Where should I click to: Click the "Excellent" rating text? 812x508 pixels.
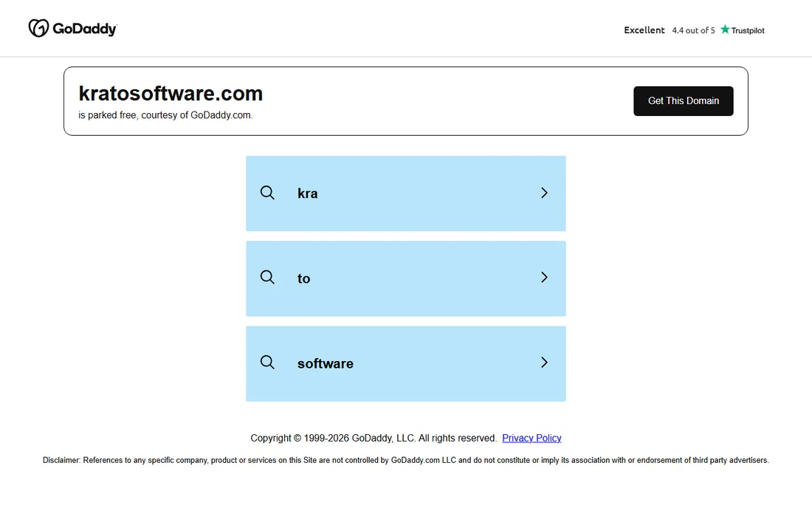pos(644,30)
